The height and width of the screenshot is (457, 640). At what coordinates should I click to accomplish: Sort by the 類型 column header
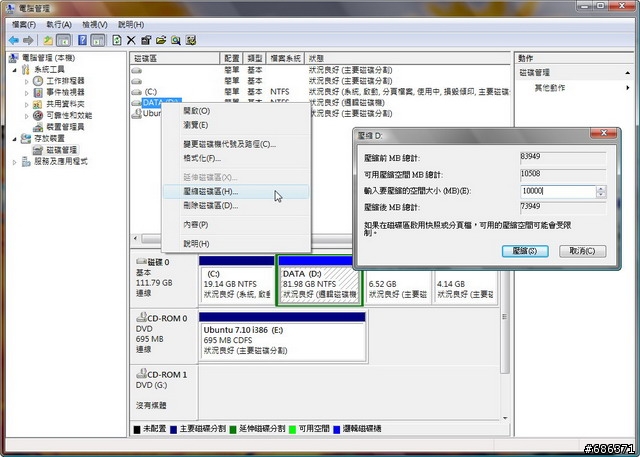(x=254, y=58)
